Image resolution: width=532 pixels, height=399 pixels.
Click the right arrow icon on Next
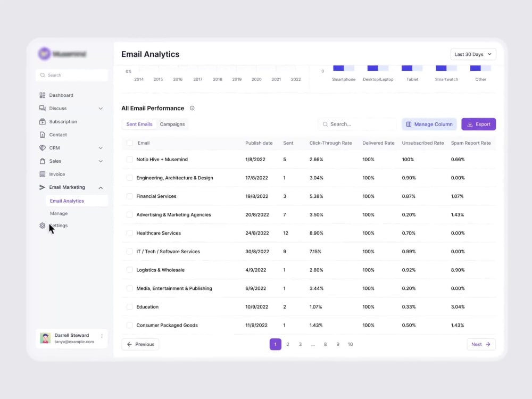(x=488, y=344)
